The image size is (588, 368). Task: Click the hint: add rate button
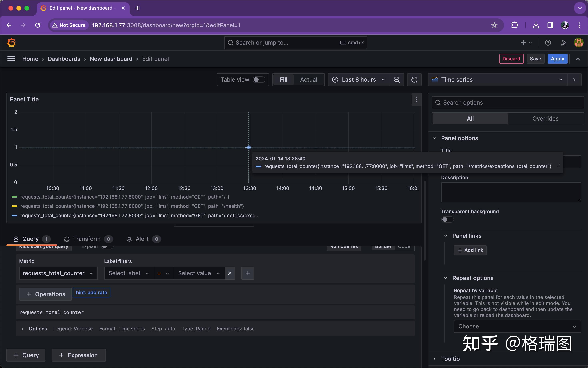click(x=91, y=293)
